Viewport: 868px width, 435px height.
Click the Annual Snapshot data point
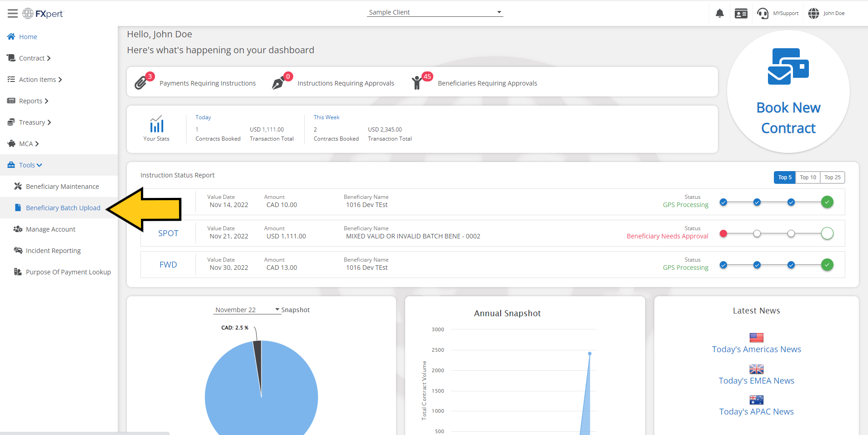(x=590, y=354)
